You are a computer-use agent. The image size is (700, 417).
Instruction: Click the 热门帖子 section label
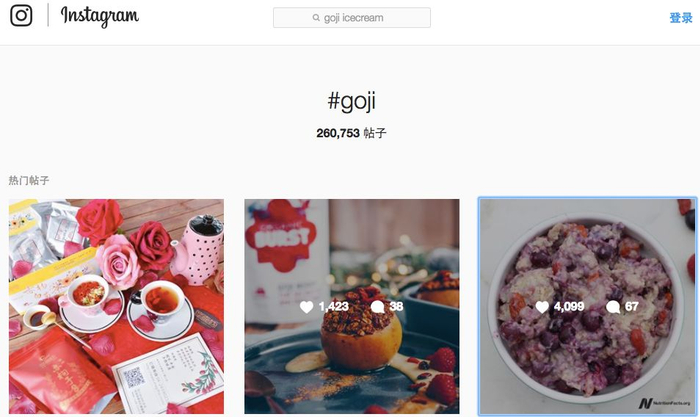(29, 180)
